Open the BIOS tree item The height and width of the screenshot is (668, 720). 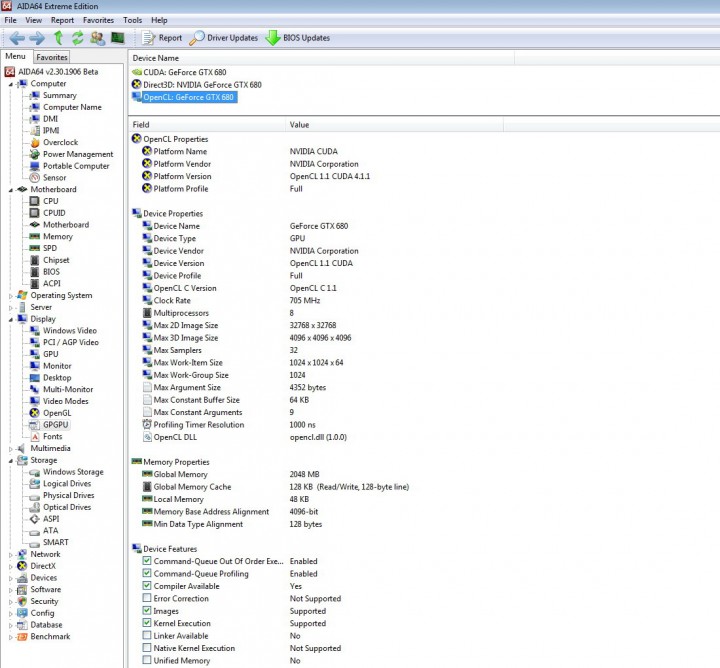click(x=51, y=272)
